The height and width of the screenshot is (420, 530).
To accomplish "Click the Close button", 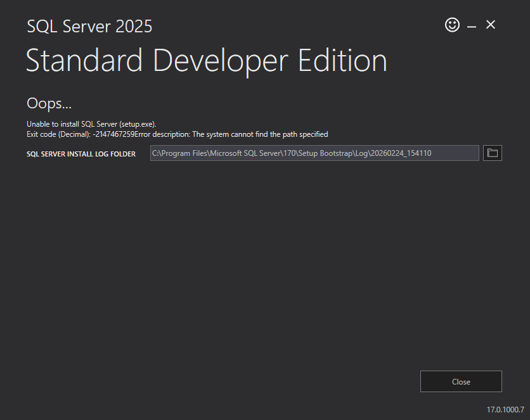I will click(461, 381).
